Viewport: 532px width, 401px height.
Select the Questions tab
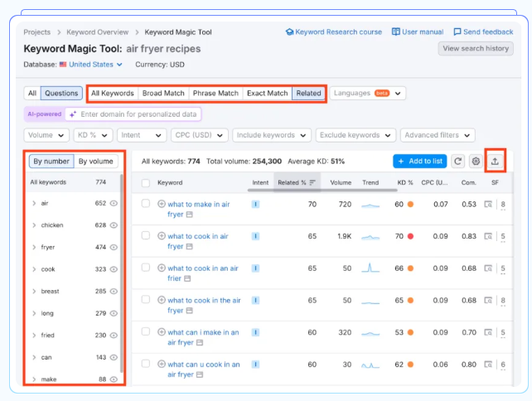pos(61,93)
